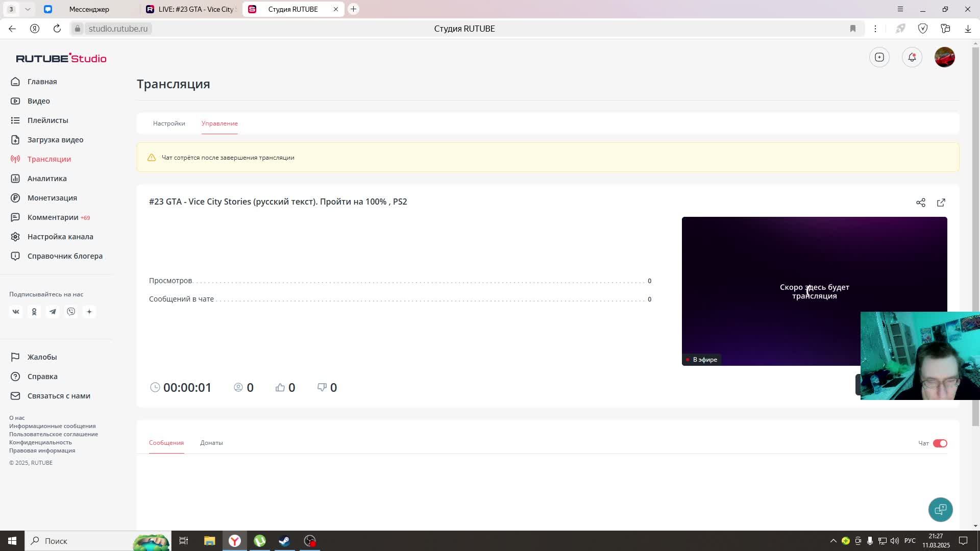Open the browser three-dot menu

(875, 29)
